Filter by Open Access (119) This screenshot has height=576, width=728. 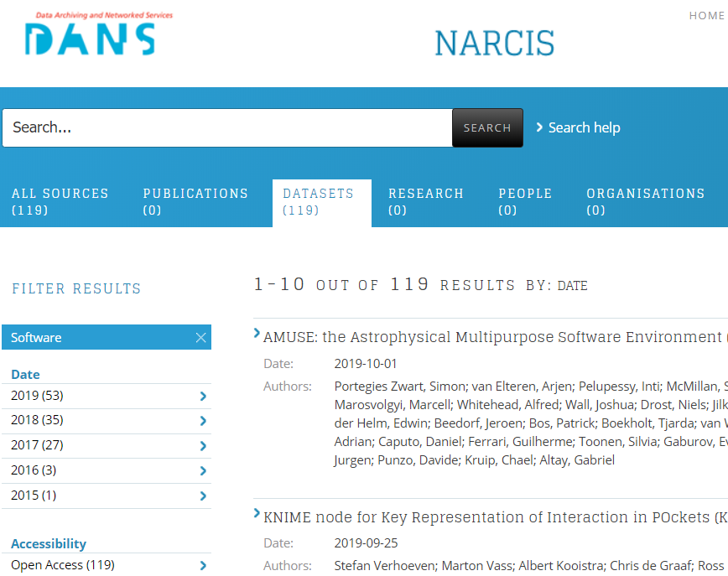(x=107, y=565)
